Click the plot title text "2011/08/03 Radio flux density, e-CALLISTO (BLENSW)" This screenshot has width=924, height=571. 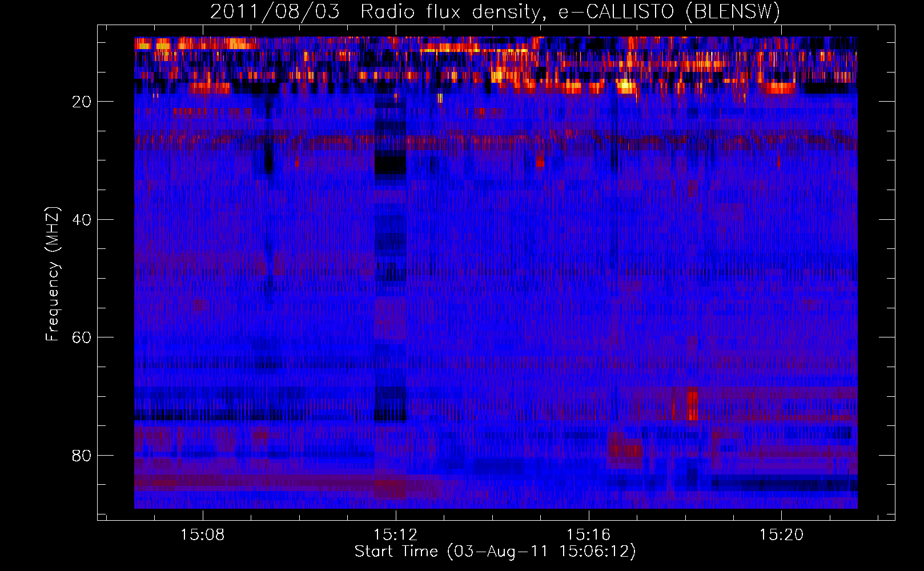pyautogui.click(x=495, y=12)
